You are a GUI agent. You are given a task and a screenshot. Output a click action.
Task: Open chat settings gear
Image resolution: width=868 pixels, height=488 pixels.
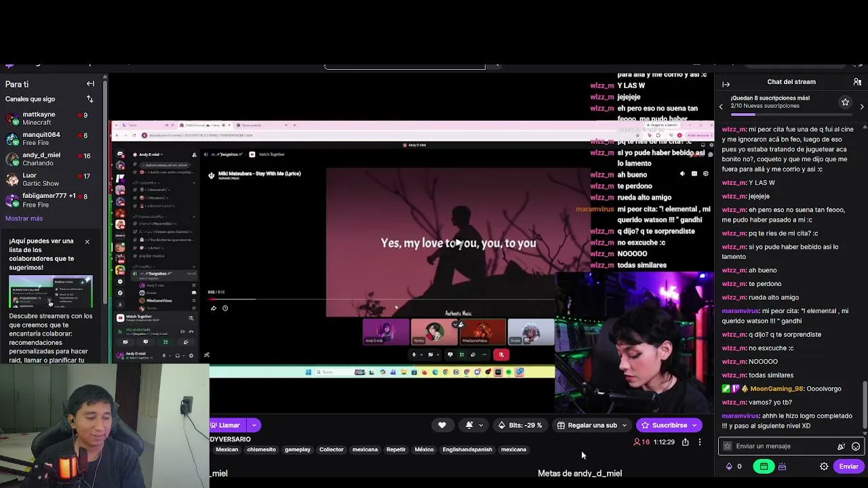pyautogui.click(x=824, y=466)
